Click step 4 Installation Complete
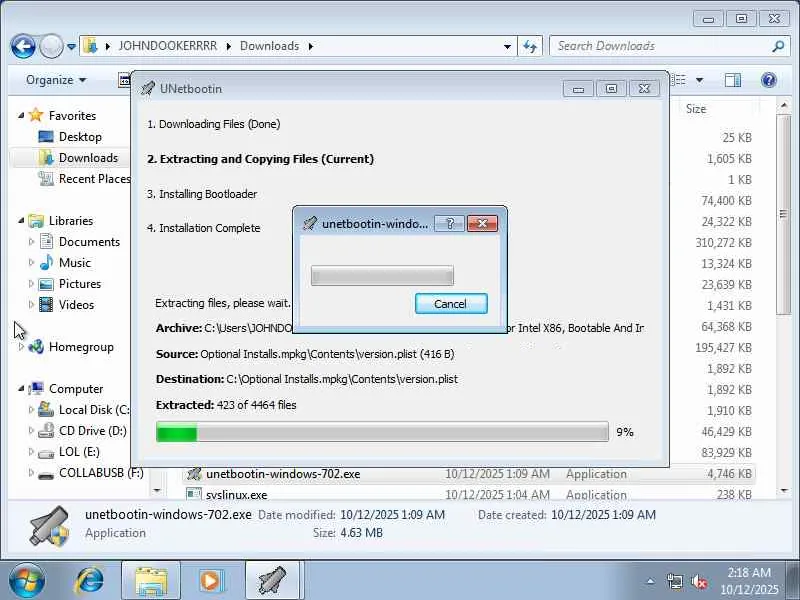This screenshot has width=800, height=600. point(204,228)
